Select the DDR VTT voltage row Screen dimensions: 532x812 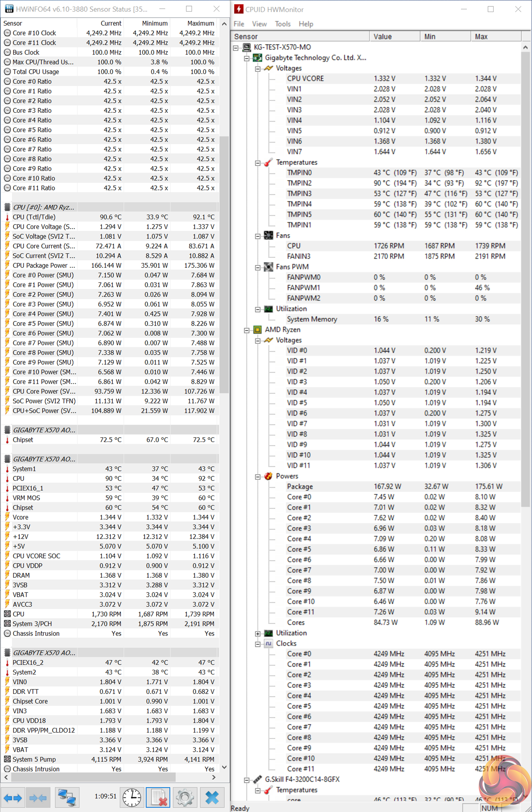tap(110, 691)
